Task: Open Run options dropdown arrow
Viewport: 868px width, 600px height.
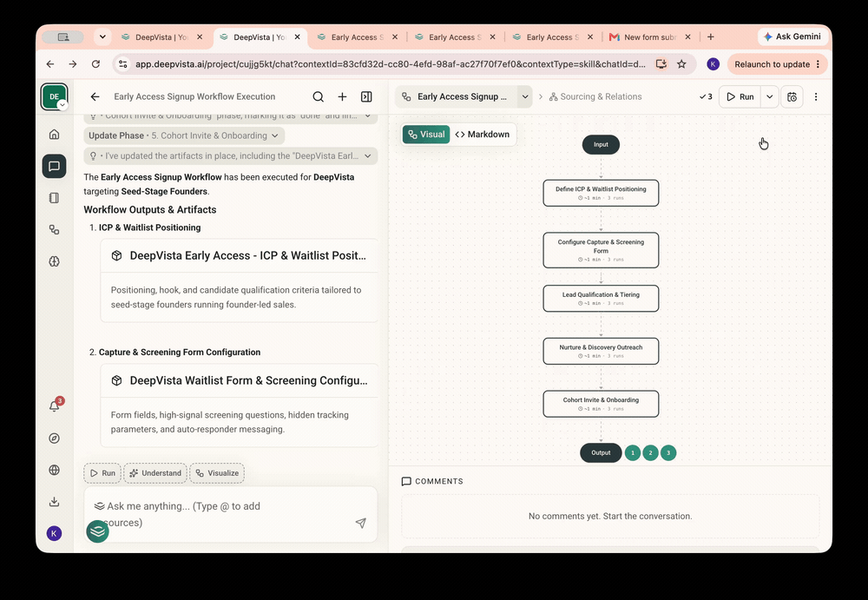Action: tap(769, 97)
